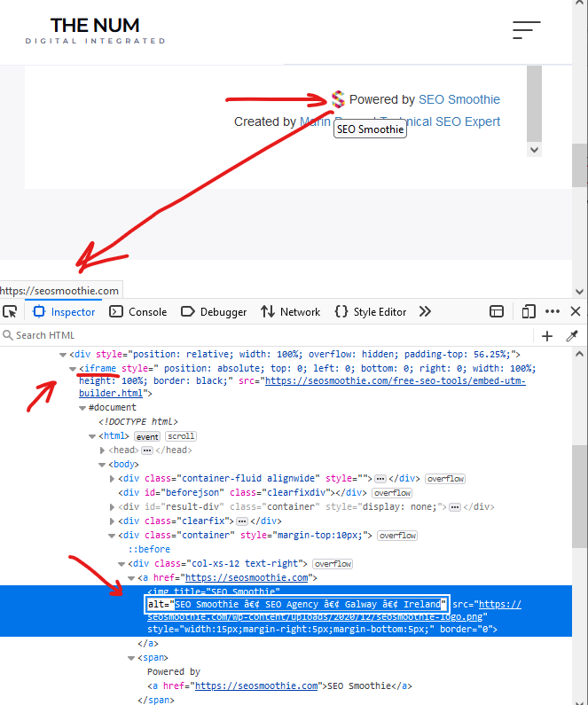588x705 pixels.
Task: Close the developer tools panel
Action: (x=576, y=311)
